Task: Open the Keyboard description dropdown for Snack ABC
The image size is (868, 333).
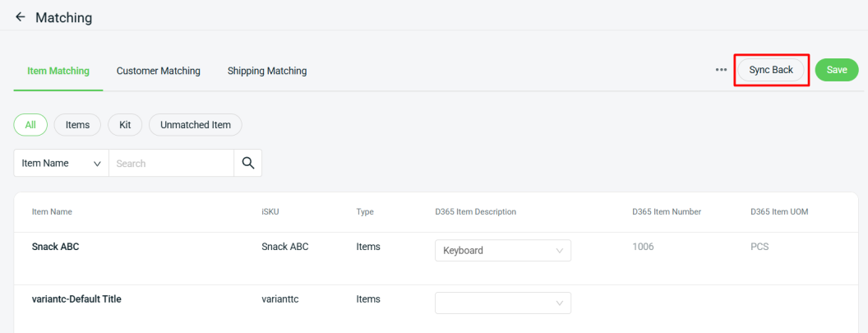Action: [502, 251]
